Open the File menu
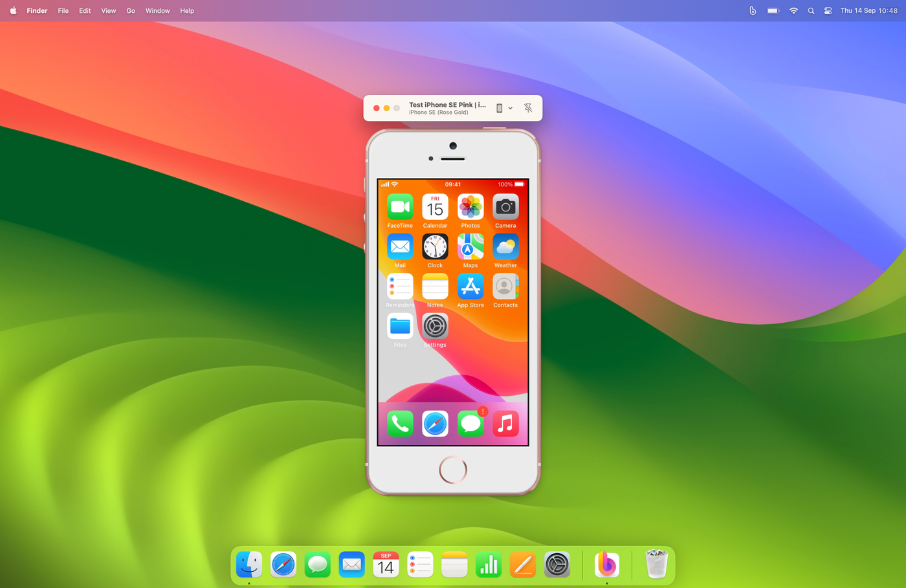Screen dimensions: 906x588 63,10
